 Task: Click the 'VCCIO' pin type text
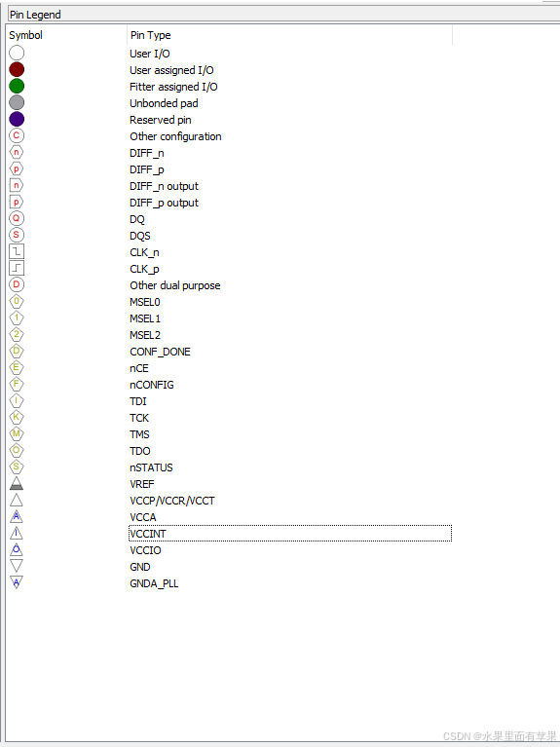(x=145, y=550)
